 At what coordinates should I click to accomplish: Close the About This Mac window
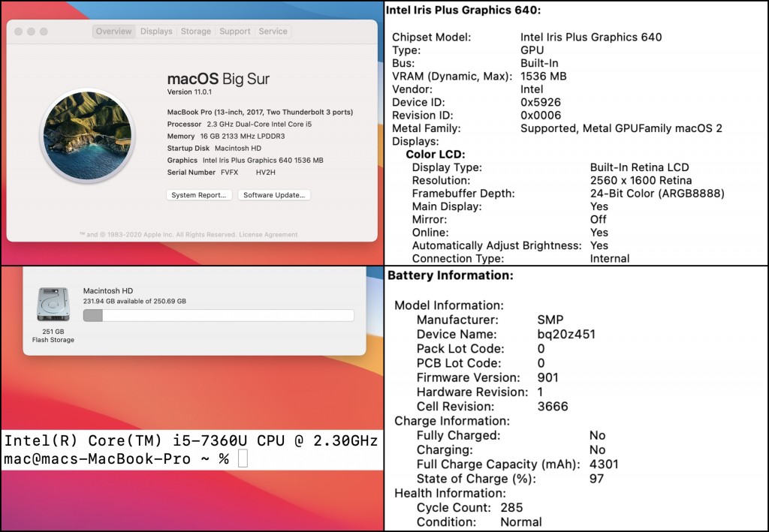(x=19, y=32)
